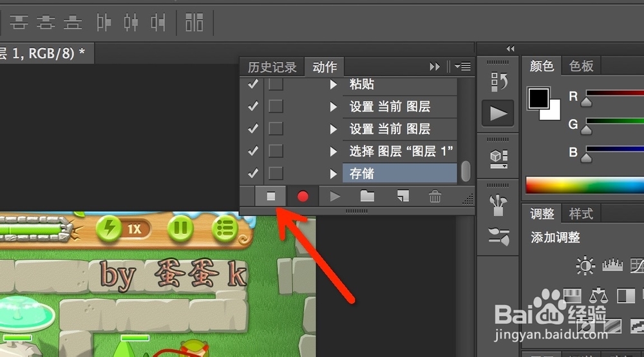
Task: Play the selected action
Action: [335, 197]
